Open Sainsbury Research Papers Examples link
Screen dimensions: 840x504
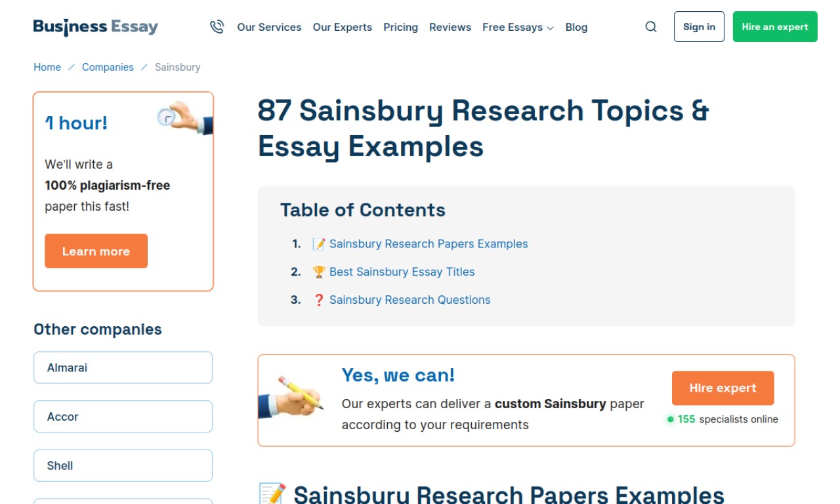pos(429,244)
